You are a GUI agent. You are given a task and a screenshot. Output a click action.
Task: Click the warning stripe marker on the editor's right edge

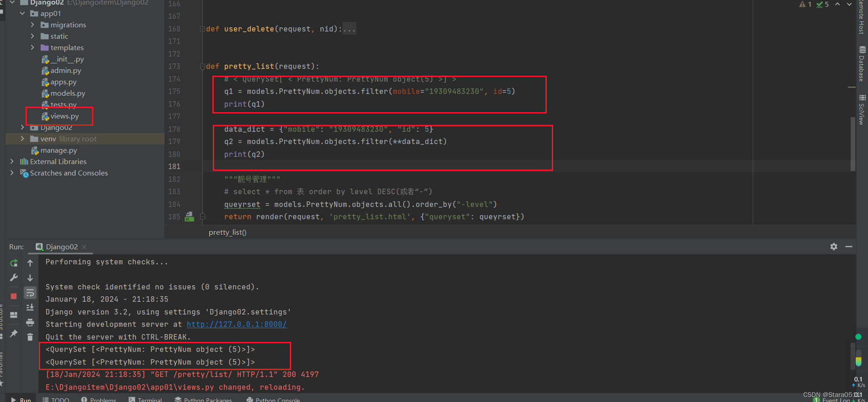pyautogui.click(x=852, y=87)
